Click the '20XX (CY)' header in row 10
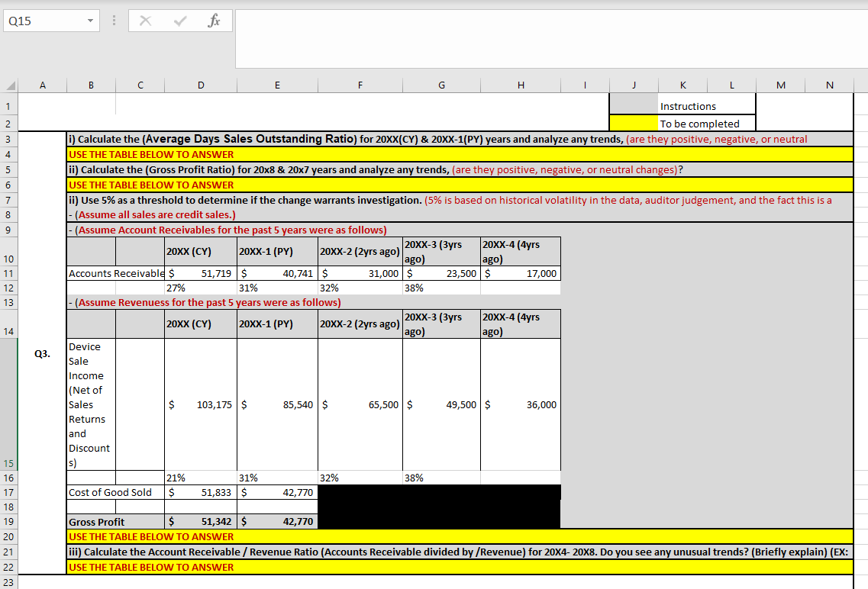The image size is (868, 589). (201, 252)
